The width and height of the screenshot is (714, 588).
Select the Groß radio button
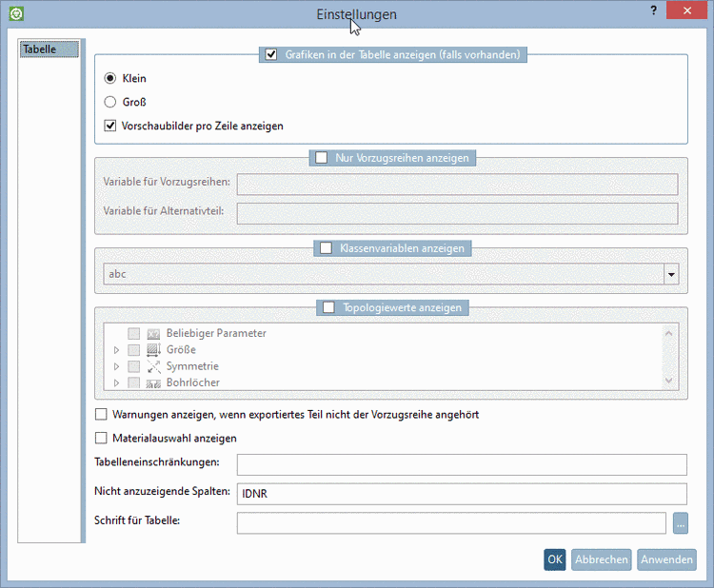[110, 102]
